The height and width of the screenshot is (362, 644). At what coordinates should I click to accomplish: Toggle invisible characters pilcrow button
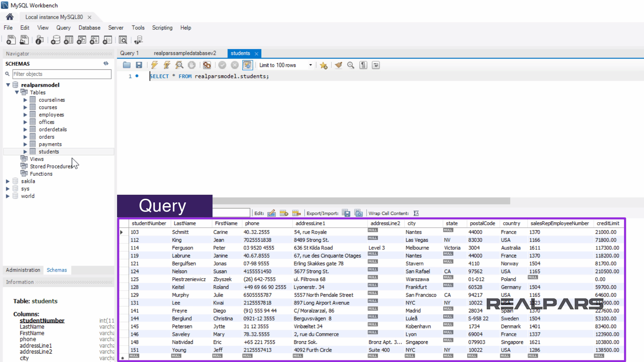click(363, 65)
